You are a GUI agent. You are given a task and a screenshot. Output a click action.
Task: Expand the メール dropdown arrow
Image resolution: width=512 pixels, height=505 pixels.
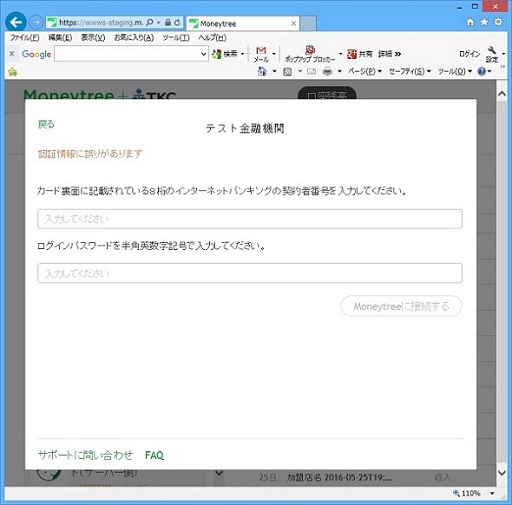[274, 54]
